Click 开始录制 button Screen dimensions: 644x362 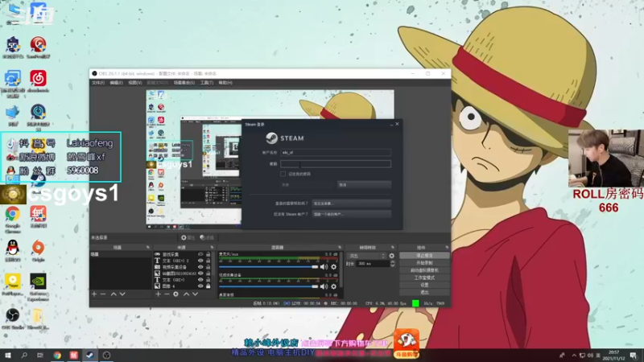point(424,263)
